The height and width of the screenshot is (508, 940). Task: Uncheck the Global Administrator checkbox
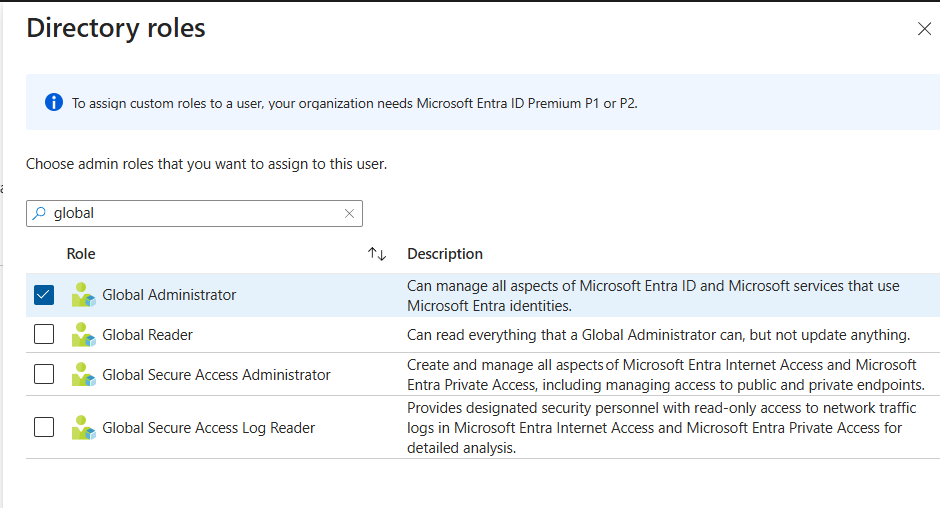44,295
